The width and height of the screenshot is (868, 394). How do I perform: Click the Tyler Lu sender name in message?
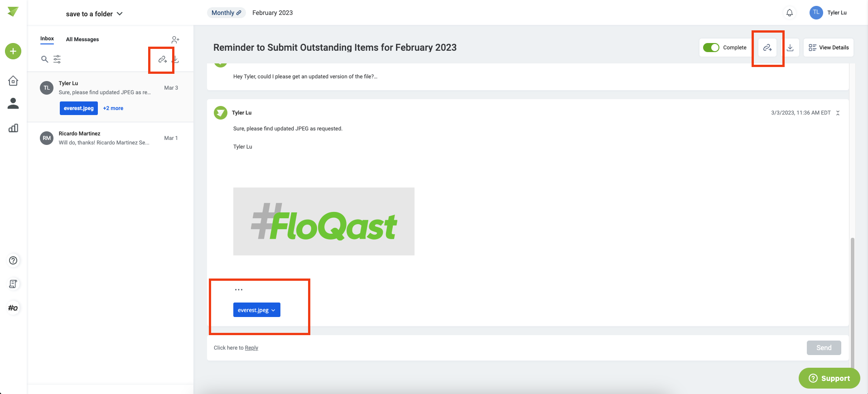(242, 113)
